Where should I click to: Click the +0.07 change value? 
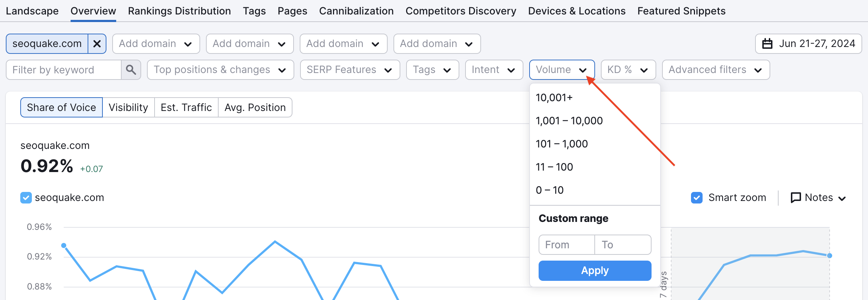pyautogui.click(x=92, y=169)
